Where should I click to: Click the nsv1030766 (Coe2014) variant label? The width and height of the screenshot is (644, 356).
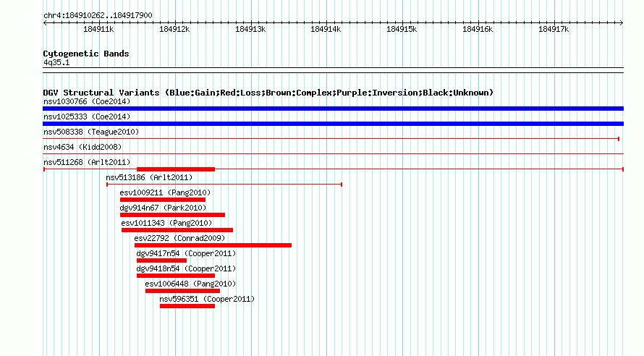87,101
